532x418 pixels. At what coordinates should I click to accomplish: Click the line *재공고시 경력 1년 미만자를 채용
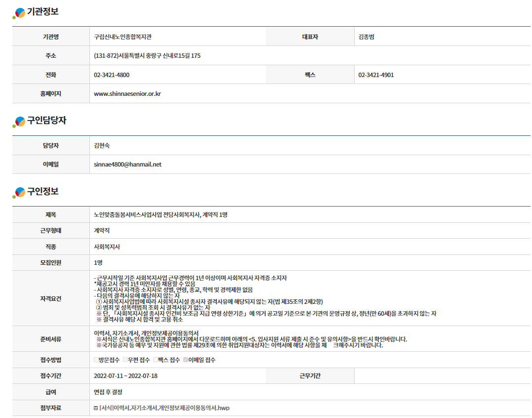145,284
